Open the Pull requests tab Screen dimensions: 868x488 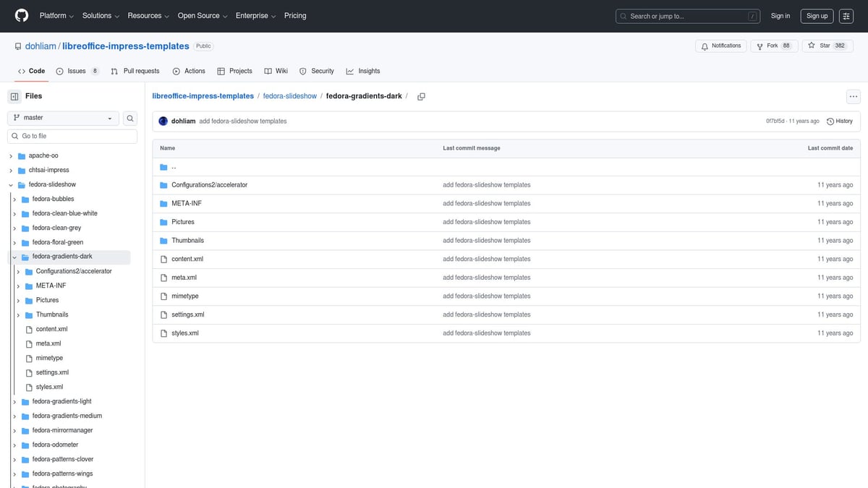[135, 71]
